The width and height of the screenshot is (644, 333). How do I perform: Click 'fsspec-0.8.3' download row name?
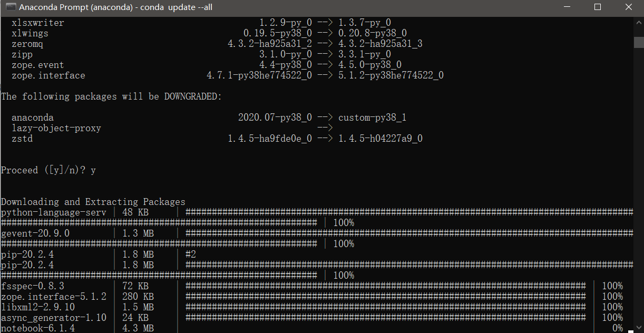pos(33,286)
